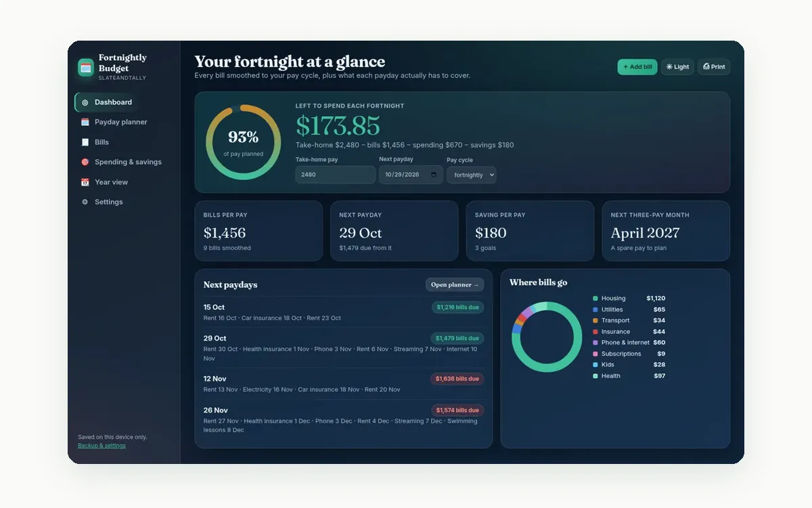Click the Dashboard target icon in sidebar
The image size is (812, 508).
click(x=85, y=102)
